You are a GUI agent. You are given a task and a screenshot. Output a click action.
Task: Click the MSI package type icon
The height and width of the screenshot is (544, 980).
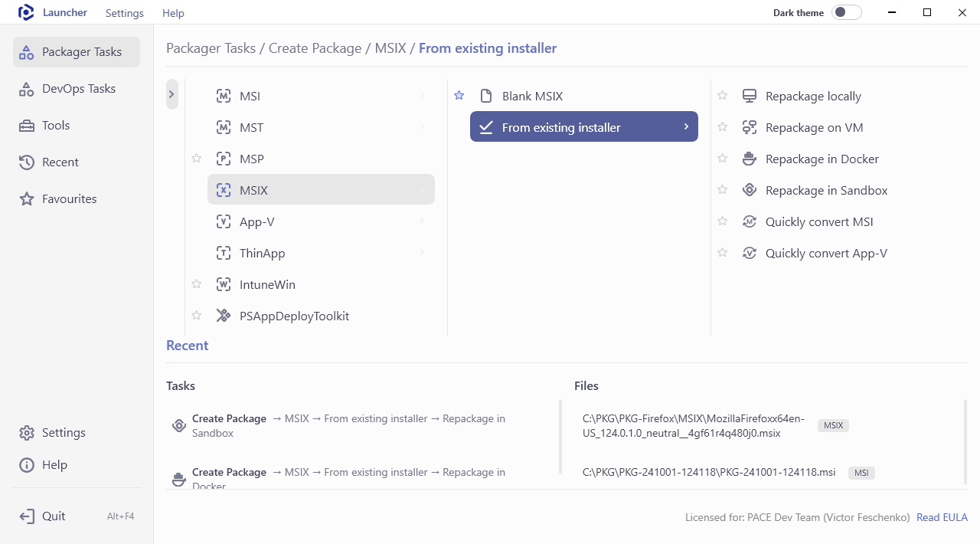point(224,97)
